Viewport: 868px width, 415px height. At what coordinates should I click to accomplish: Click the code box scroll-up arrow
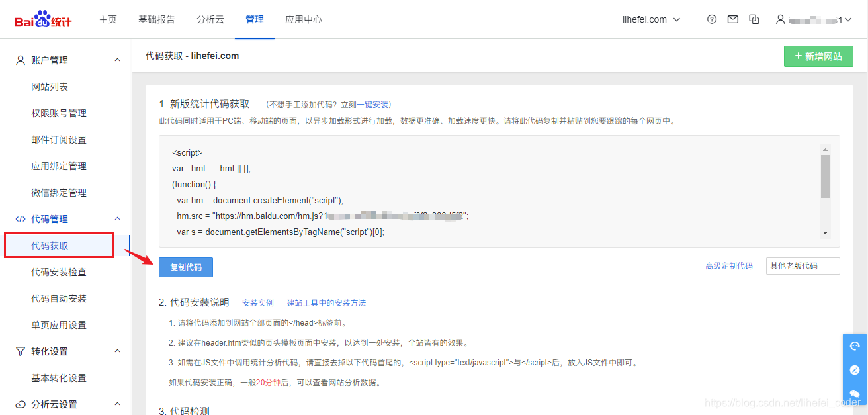tap(825, 149)
